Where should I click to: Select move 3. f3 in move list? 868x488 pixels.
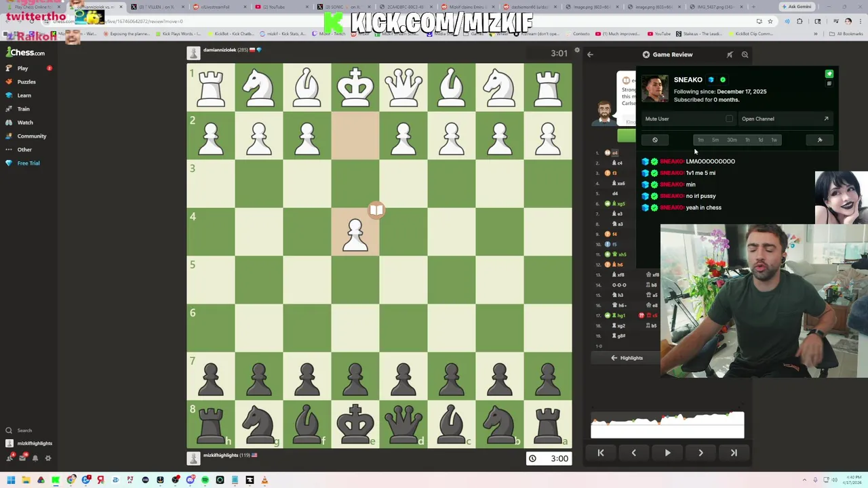click(x=614, y=173)
